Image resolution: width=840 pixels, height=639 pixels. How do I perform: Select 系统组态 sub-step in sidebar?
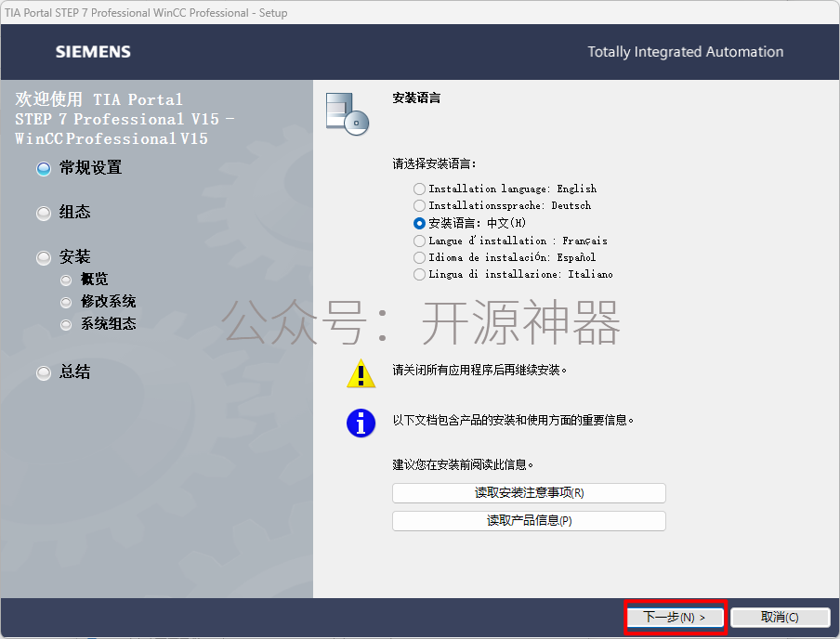(98, 324)
